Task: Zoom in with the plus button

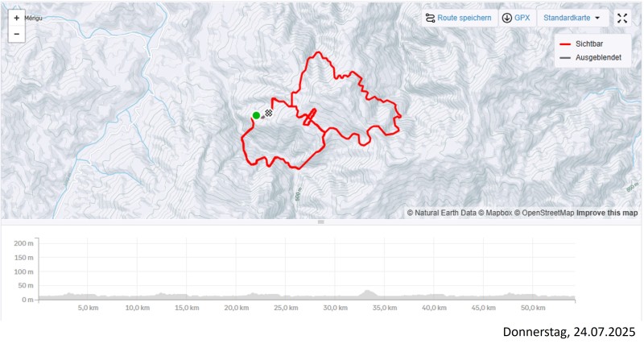Action: 17,17
